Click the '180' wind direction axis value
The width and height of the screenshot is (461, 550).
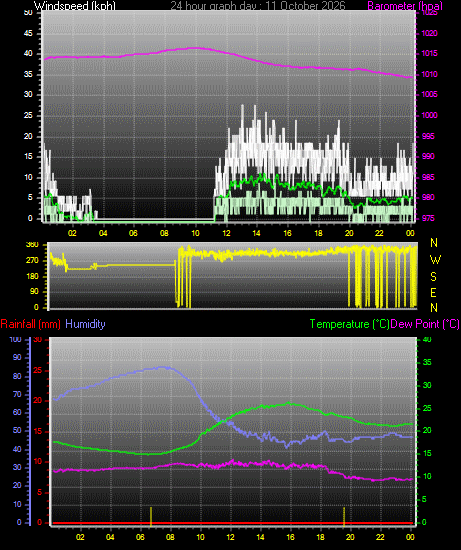(32, 276)
